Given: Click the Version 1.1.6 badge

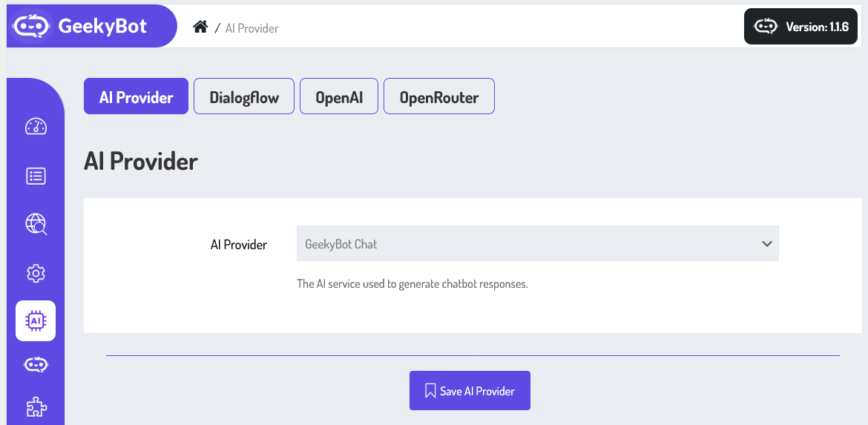Looking at the screenshot, I should (800, 27).
